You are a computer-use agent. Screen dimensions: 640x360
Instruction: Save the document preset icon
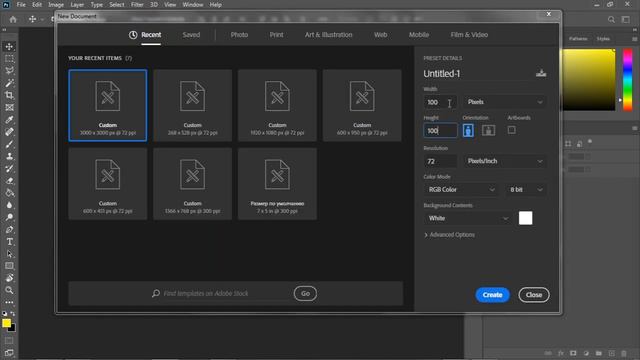click(x=541, y=73)
